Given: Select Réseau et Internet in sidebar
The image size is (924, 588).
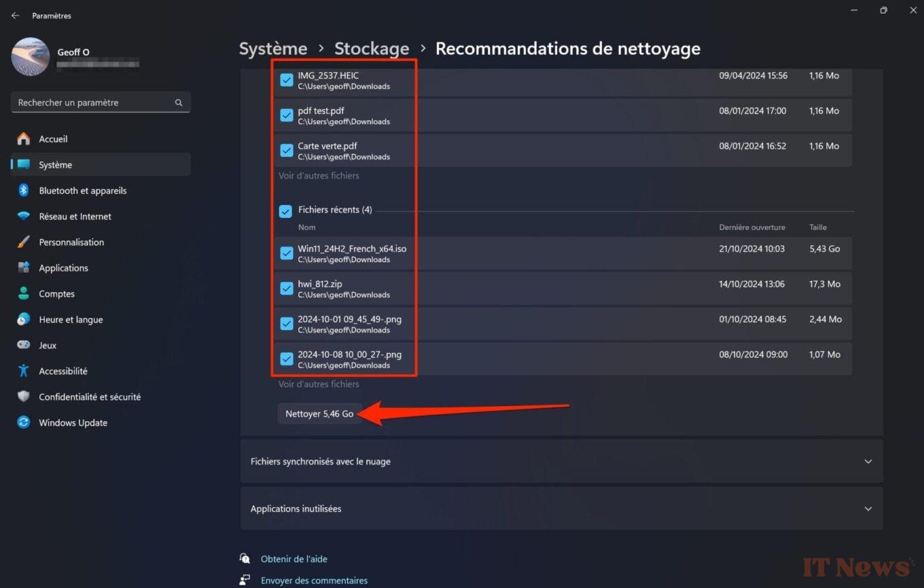Looking at the screenshot, I should click(76, 216).
